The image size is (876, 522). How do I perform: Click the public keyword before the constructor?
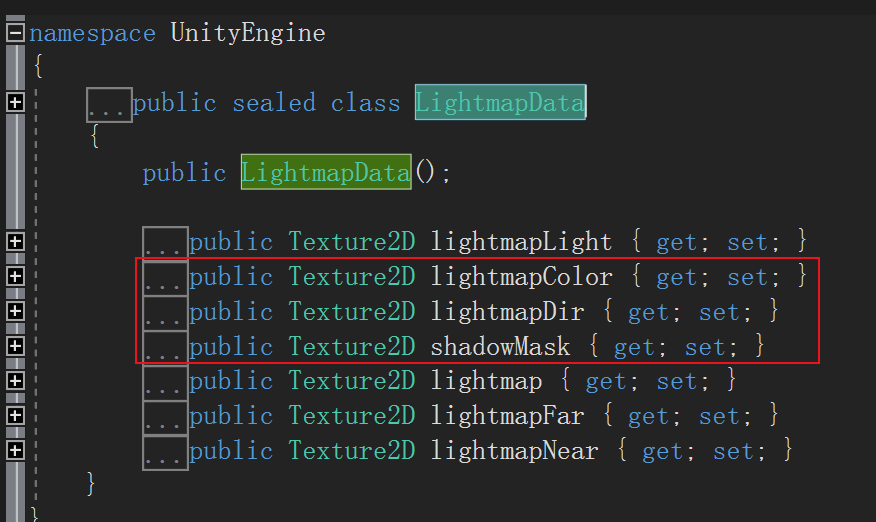click(x=184, y=173)
